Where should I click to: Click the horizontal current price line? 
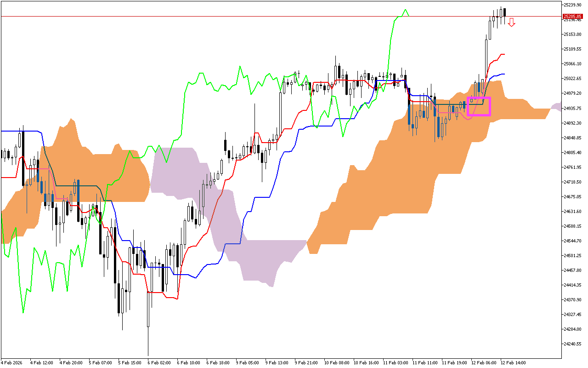pyautogui.click(x=276, y=16)
